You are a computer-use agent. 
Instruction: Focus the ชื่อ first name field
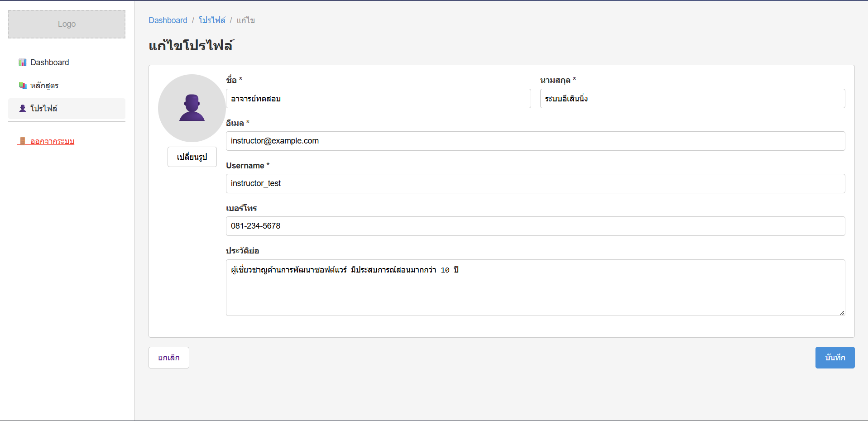(x=378, y=99)
